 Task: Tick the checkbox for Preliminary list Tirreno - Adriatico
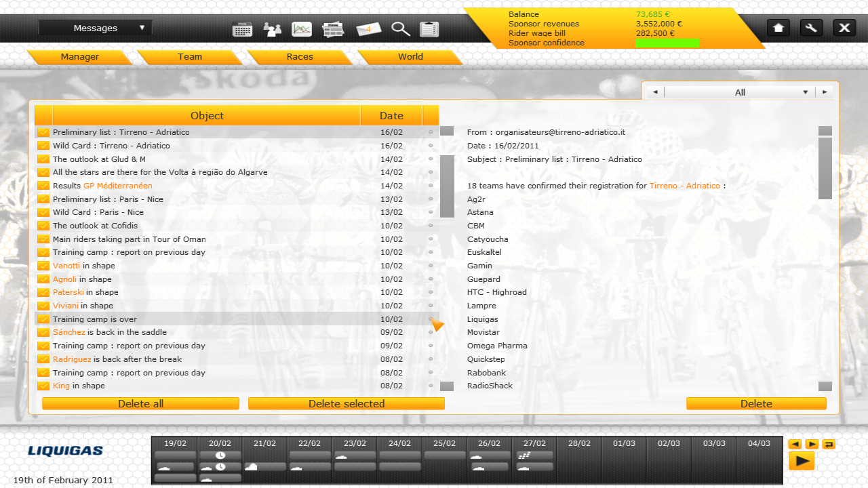43,132
